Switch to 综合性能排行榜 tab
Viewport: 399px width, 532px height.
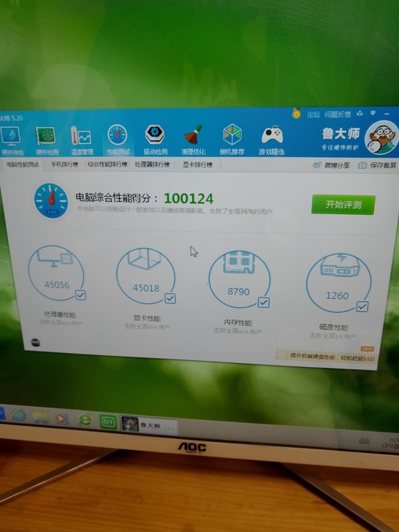click(107, 164)
